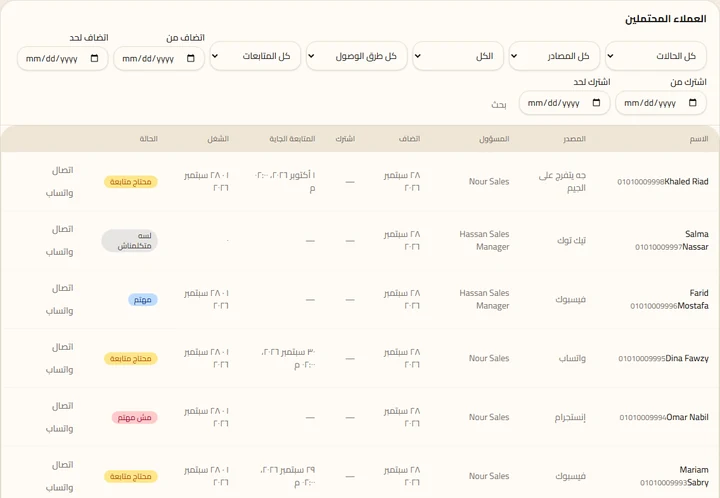
Task: Open the 'الكل' dropdown filter
Action: click(x=458, y=56)
